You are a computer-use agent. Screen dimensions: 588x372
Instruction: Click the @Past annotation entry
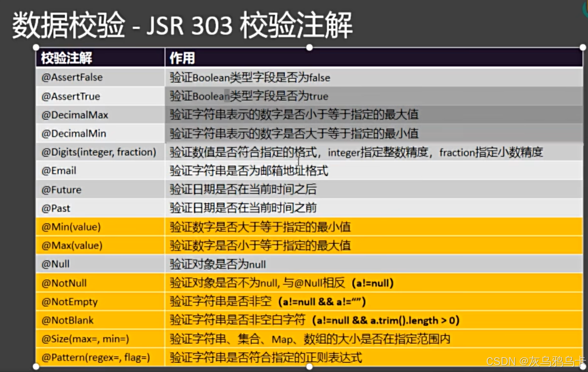pyautogui.click(x=56, y=208)
